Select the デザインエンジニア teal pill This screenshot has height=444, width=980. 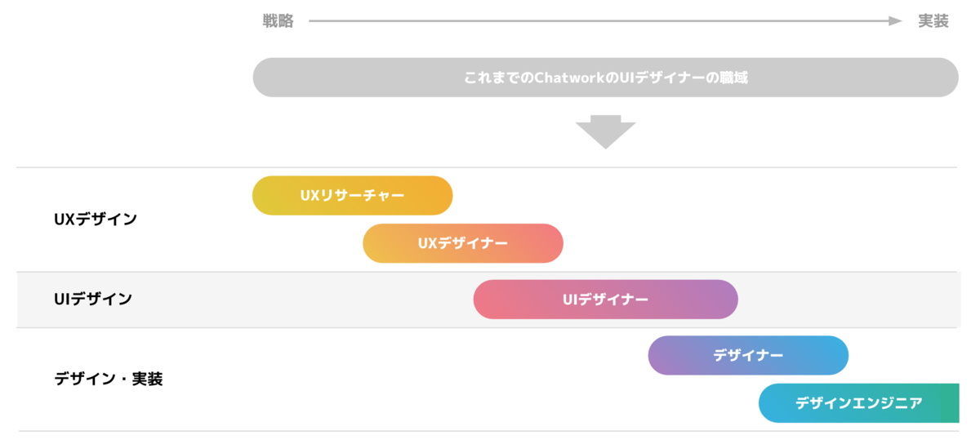click(x=859, y=403)
